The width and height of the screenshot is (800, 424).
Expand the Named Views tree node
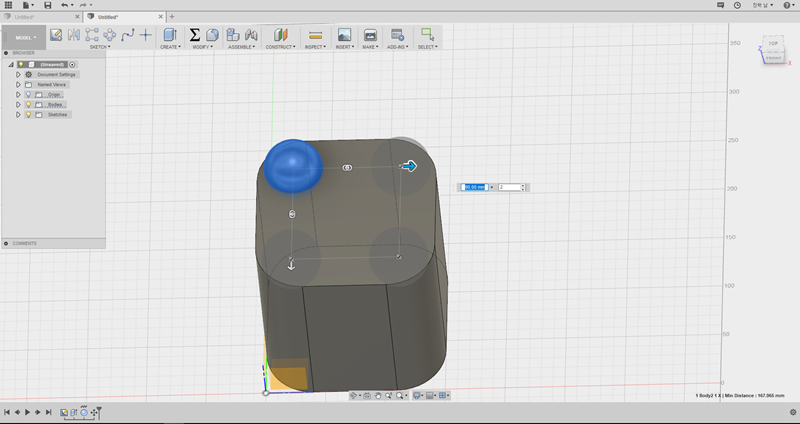coord(18,84)
